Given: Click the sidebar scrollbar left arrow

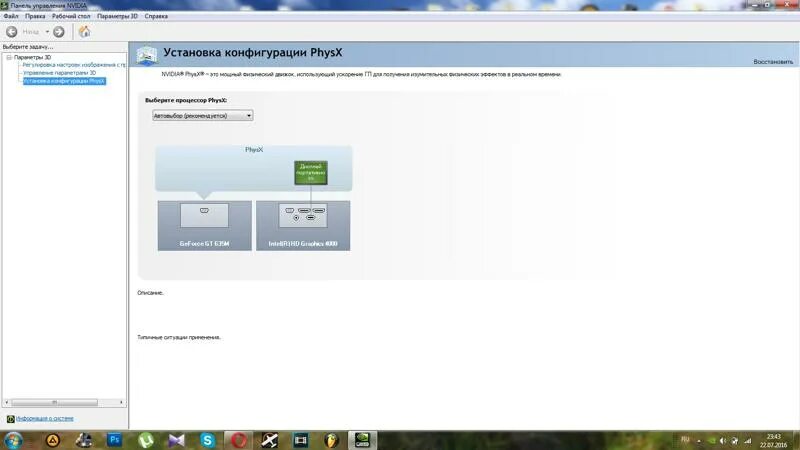Looking at the screenshot, I should tap(7, 403).
